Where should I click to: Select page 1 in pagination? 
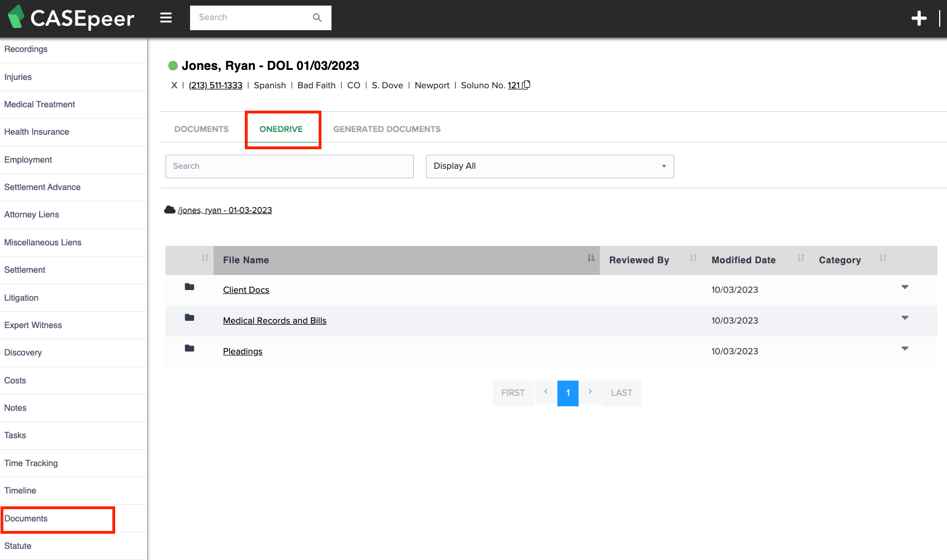point(568,393)
